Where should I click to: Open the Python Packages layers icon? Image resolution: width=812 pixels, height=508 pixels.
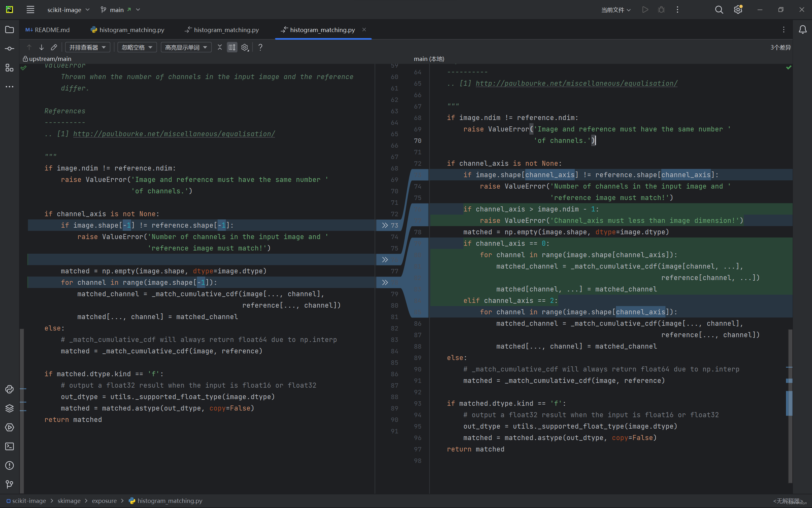coord(10,408)
